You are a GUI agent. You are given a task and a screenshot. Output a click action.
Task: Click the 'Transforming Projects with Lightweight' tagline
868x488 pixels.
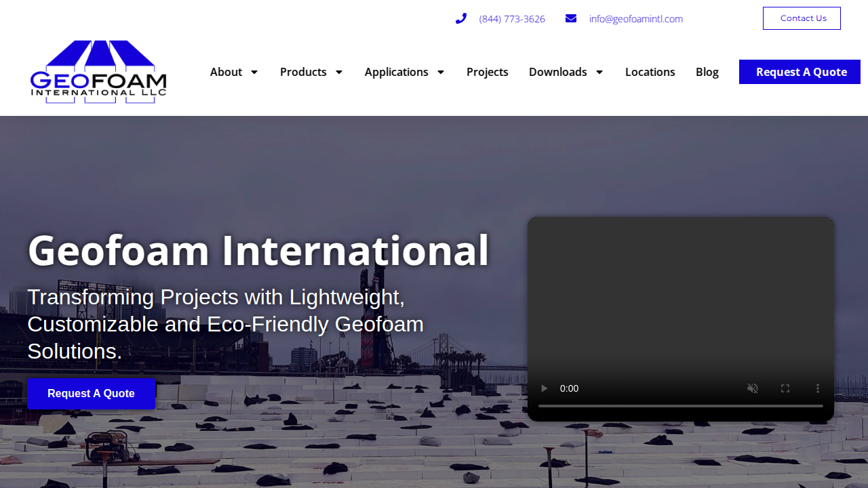click(226, 324)
